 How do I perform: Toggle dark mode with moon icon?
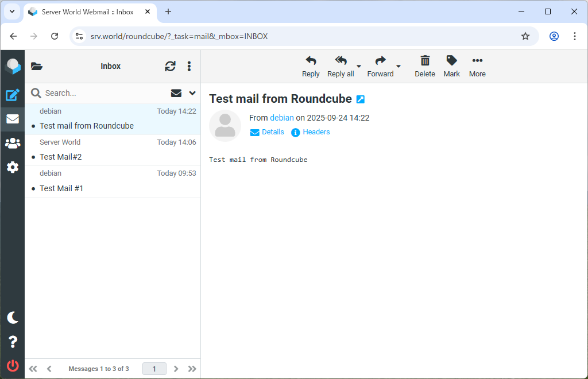pyautogui.click(x=13, y=318)
